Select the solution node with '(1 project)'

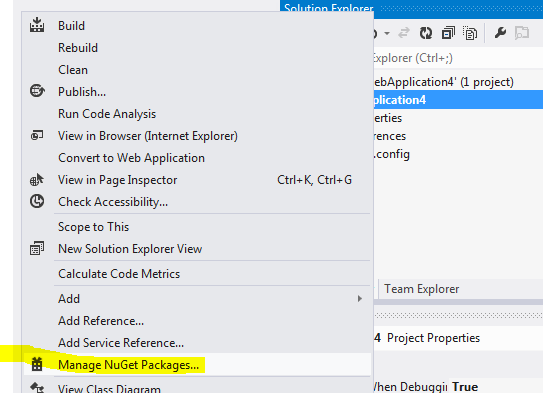click(458, 82)
